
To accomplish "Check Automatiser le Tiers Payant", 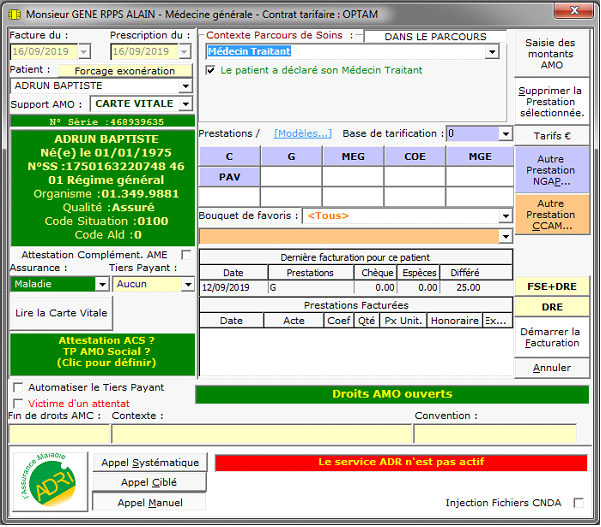I will point(17,388).
